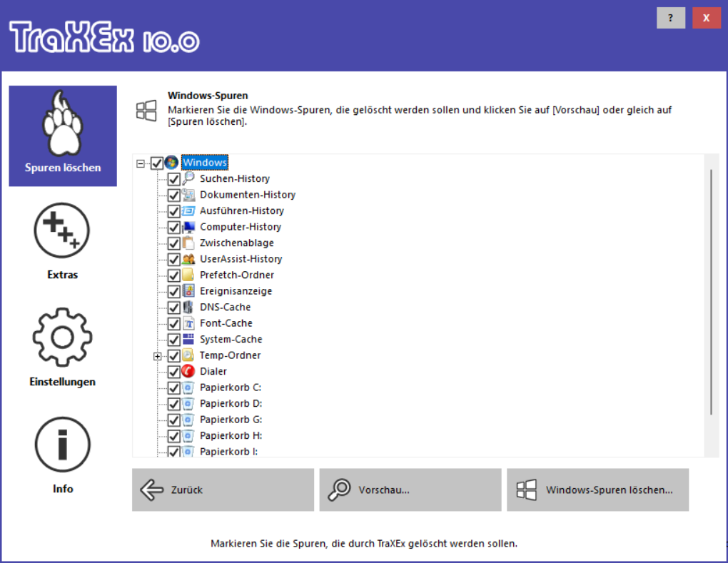
Task: Click the System-Cache icon
Action: (188, 339)
